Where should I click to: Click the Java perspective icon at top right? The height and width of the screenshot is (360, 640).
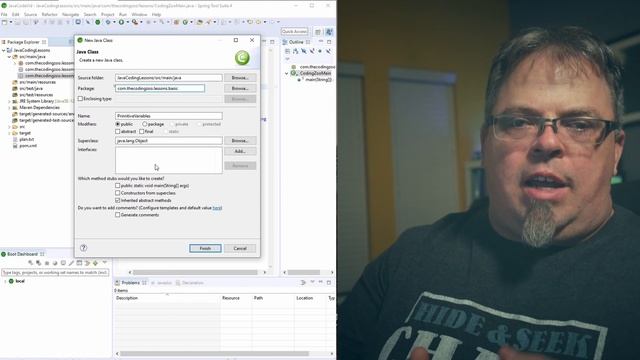pyautogui.click(x=329, y=31)
